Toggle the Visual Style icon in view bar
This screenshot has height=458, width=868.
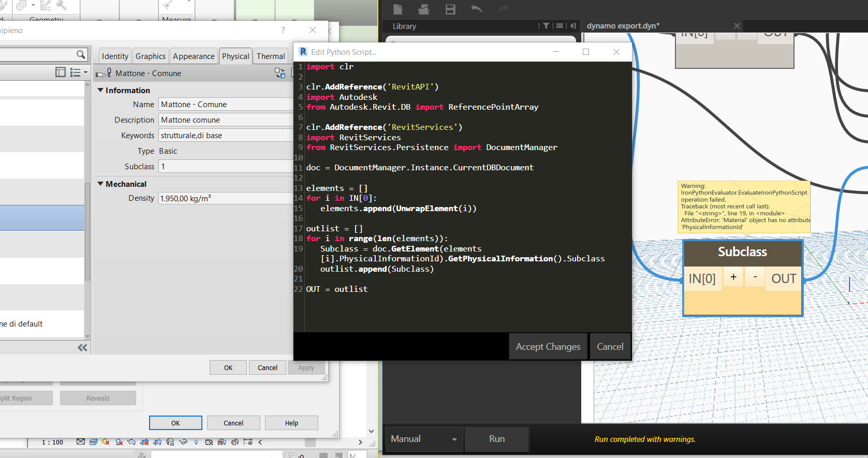click(93, 442)
